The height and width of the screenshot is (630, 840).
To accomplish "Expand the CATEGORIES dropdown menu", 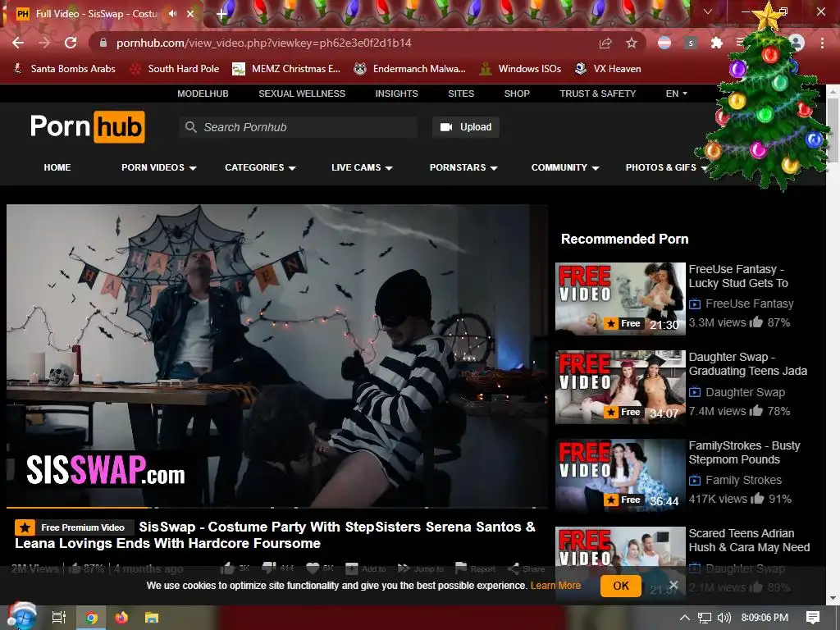I will pos(260,167).
